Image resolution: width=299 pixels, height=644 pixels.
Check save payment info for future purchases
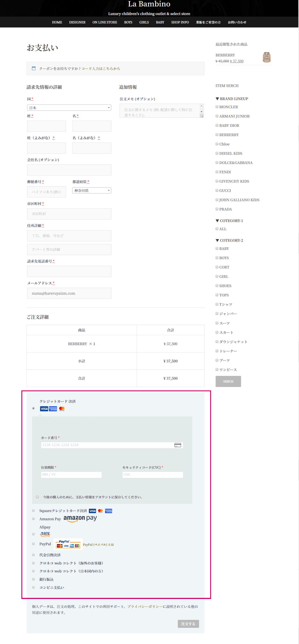(x=37, y=497)
